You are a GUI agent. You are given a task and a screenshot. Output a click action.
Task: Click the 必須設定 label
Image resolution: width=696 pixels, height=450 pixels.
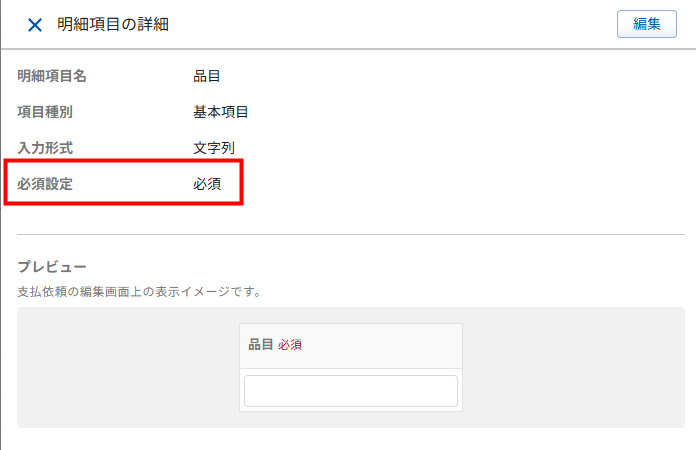45,184
